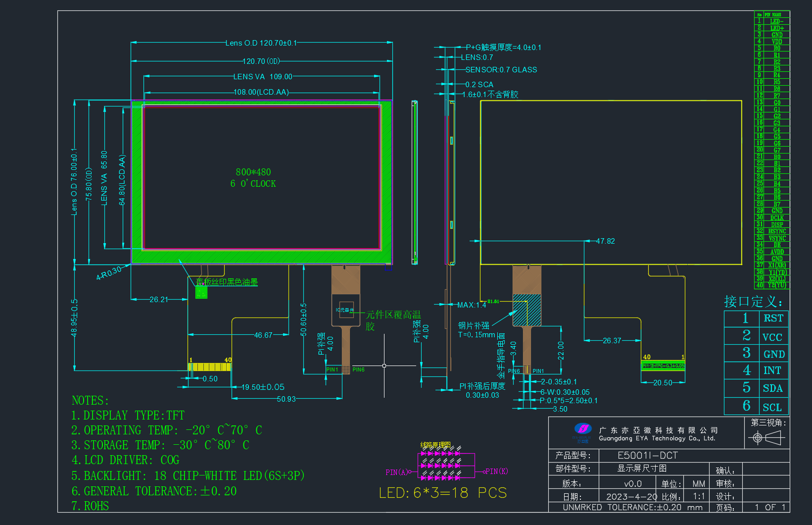This screenshot has width=812, height=525.
Task: Select the '26.37' dimension value
Action: [612, 341]
